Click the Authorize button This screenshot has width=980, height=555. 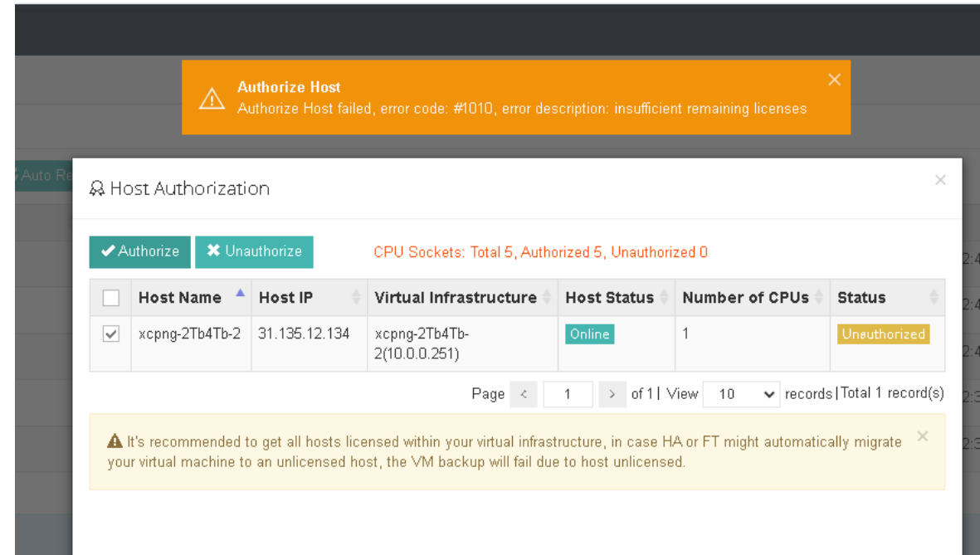pos(140,251)
